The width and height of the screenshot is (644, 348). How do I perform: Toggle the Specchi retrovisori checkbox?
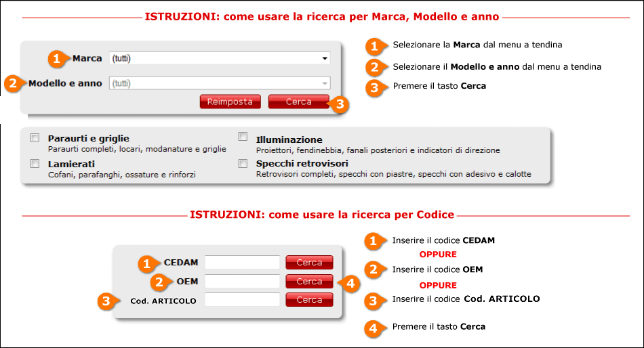(x=243, y=164)
